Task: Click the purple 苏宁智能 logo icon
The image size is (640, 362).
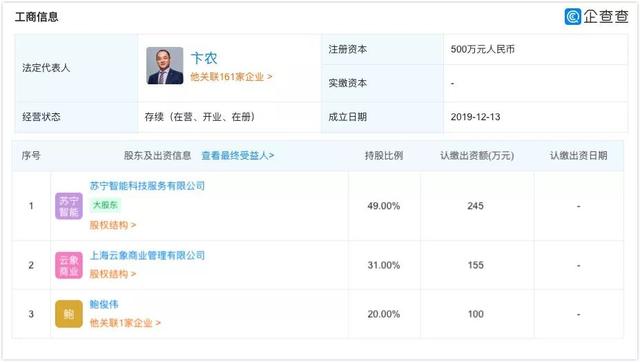Action: (69, 206)
